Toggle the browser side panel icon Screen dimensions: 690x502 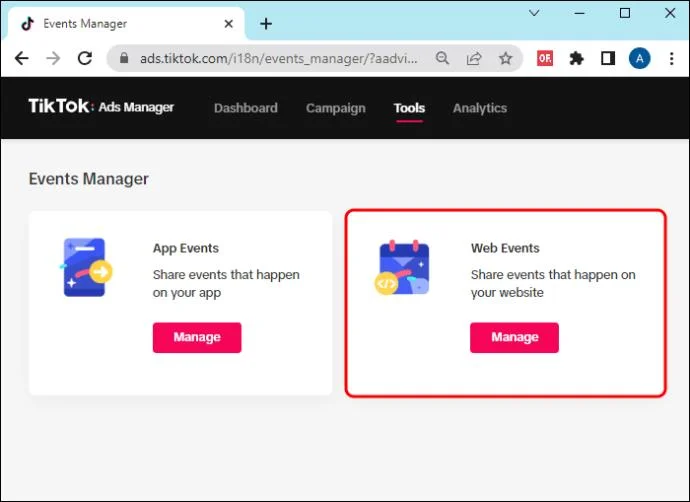608,58
